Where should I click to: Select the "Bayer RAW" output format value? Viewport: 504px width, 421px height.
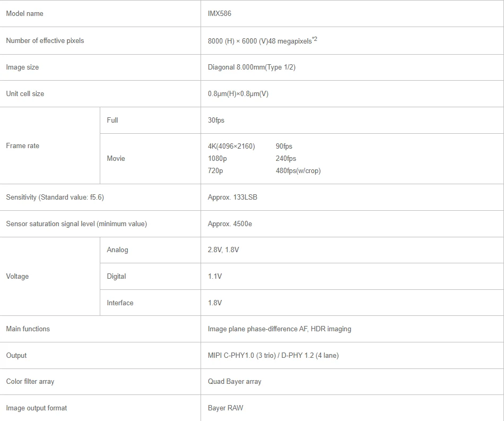[225, 408]
